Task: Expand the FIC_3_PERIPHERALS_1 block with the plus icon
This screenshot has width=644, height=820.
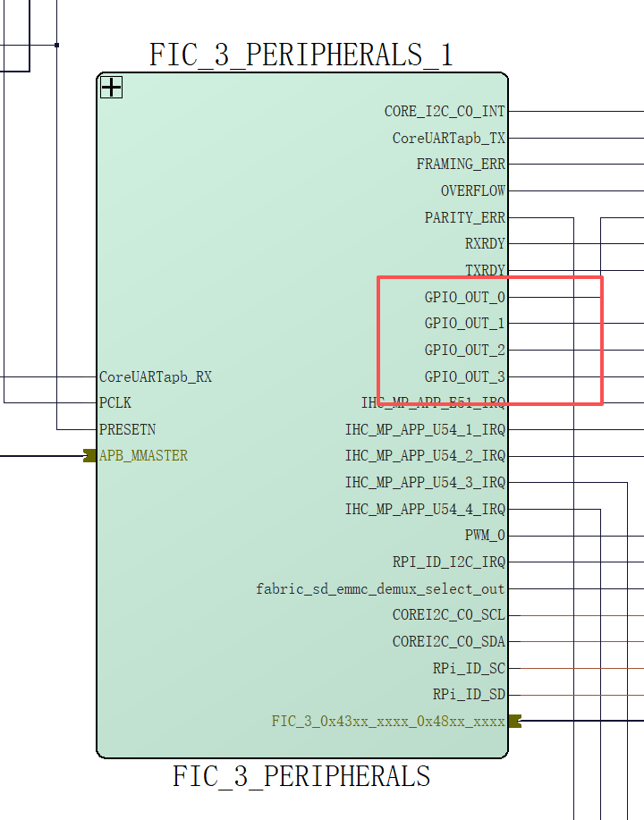Action: pyautogui.click(x=112, y=87)
